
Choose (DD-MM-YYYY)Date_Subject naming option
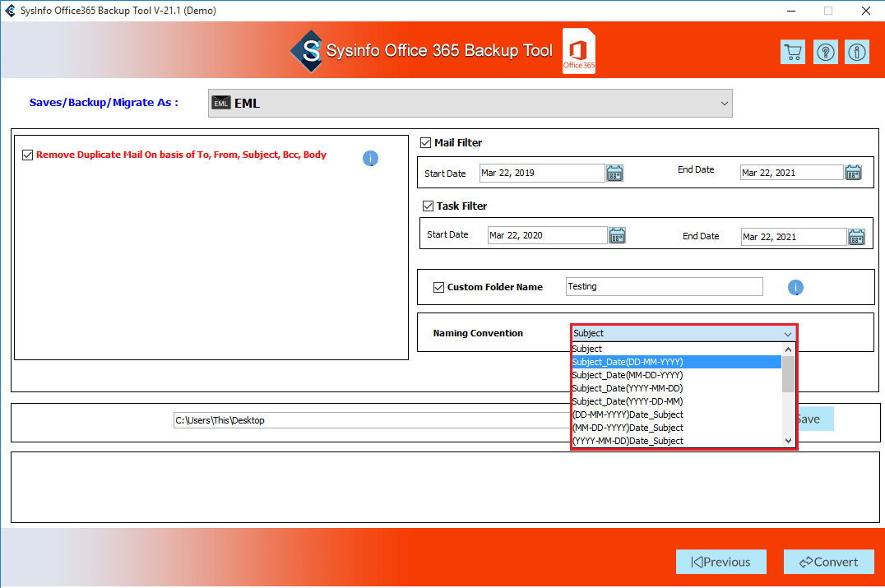627,414
